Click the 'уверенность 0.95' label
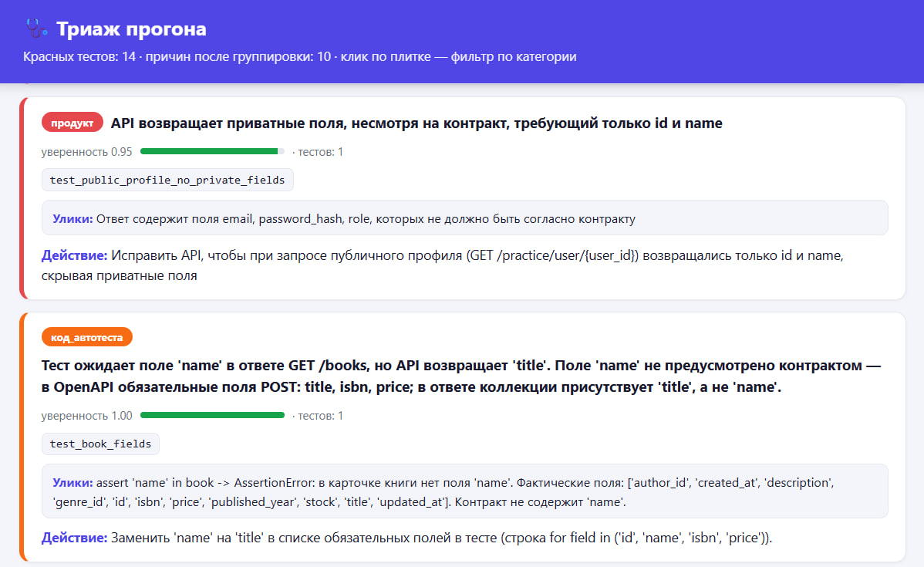Image resolution: width=924 pixels, height=567 pixels. coord(86,151)
